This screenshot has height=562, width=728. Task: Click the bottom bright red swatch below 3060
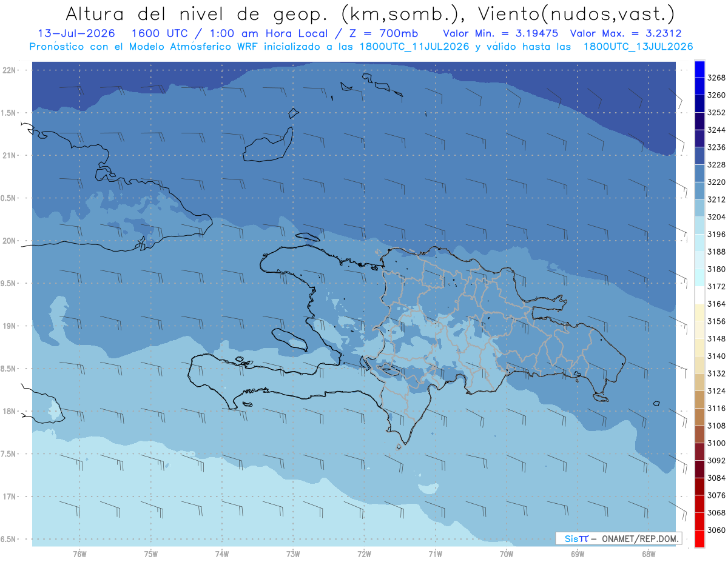pyautogui.click(x=699, y=538)
